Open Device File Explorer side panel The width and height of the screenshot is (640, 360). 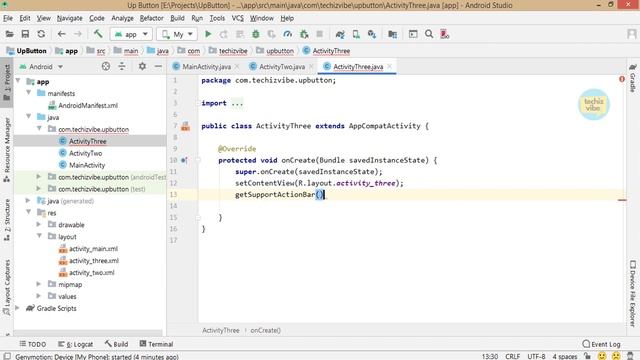(x=632, y=293)
